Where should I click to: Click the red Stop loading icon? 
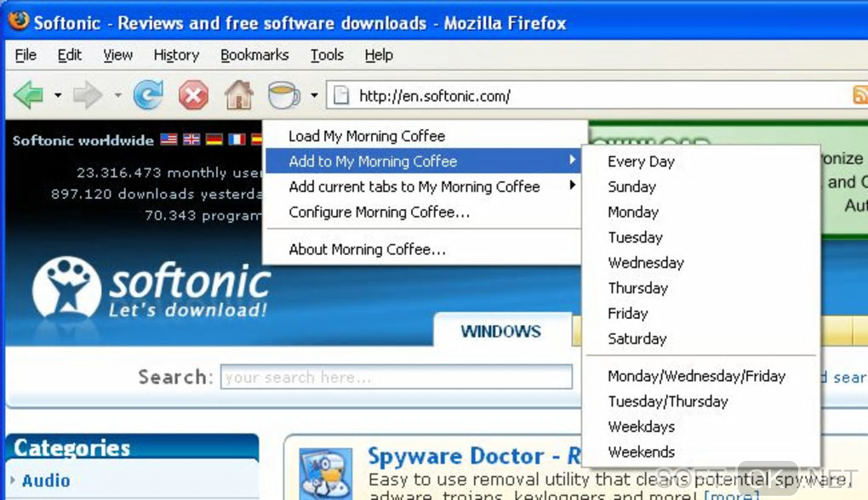click(193, 95)
